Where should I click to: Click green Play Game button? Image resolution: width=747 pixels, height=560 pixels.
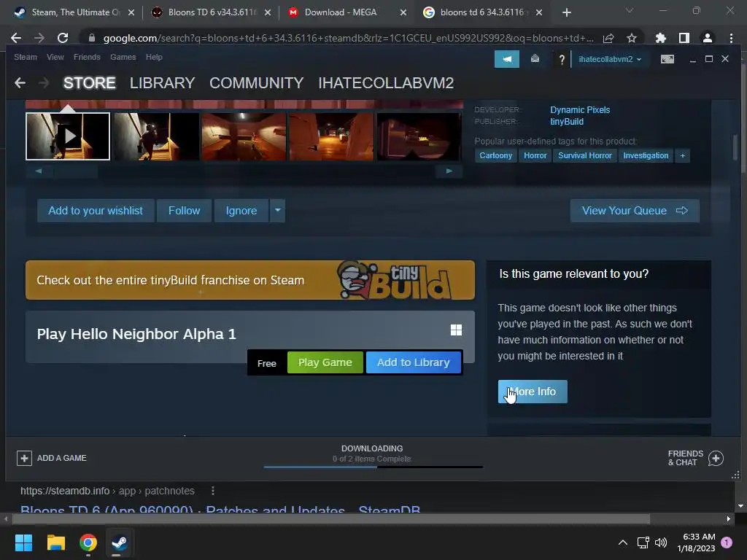(x=325, y=362)
